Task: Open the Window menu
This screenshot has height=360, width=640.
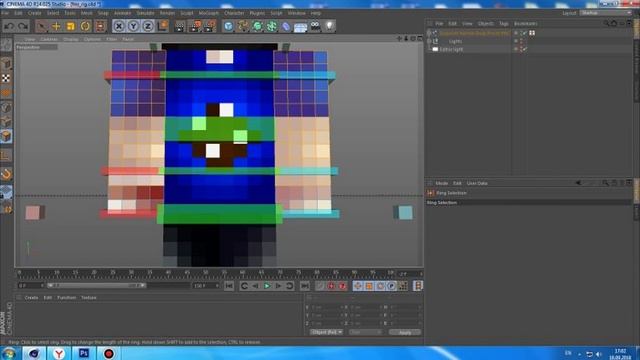Action: (x=296, y=13)
